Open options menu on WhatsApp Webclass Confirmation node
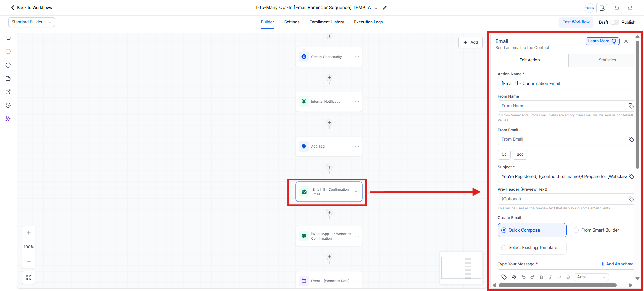 point(357,236)
